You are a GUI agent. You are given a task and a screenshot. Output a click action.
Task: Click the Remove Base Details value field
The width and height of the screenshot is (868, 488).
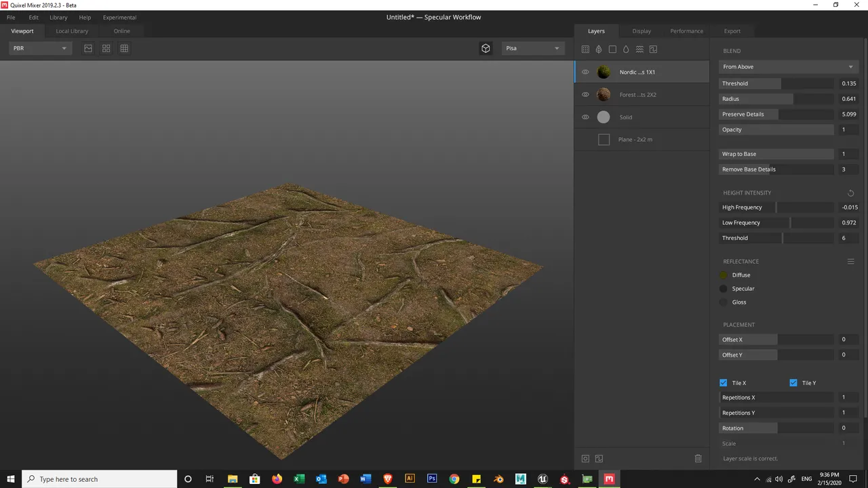(x=849, y=169)
